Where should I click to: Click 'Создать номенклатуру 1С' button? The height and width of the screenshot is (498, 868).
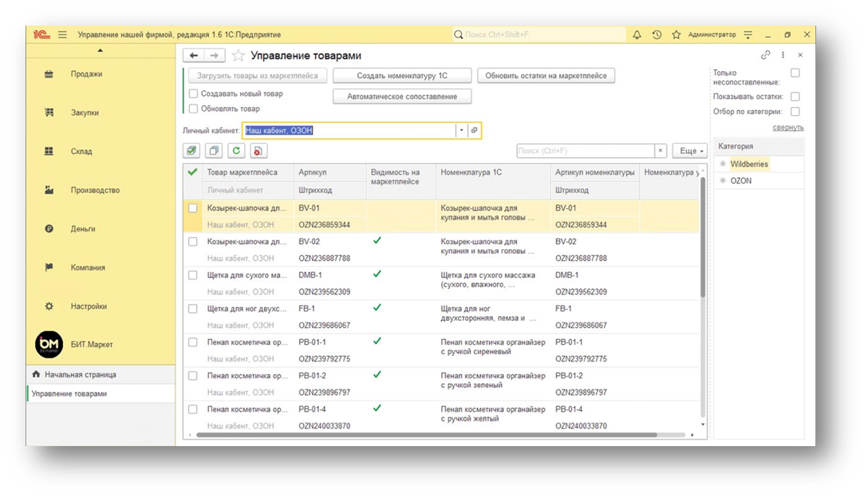402,76
